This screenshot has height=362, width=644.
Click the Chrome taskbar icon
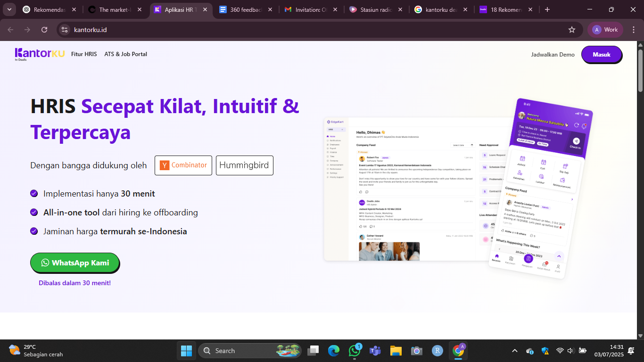pos(458,351)
